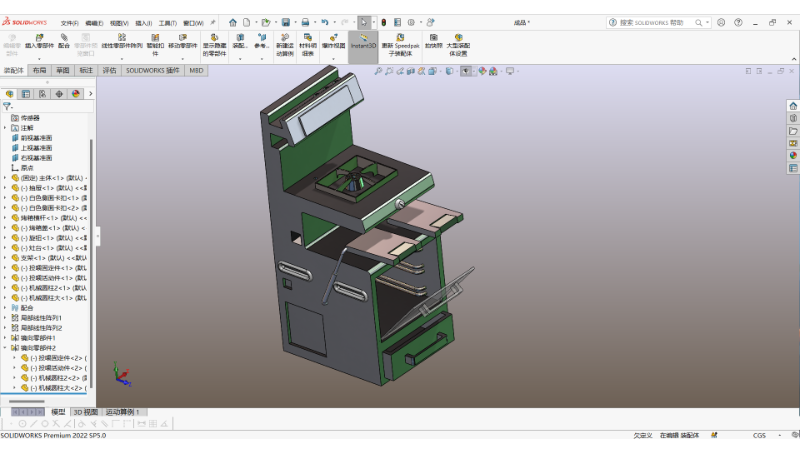Click 更新 Speedpak 子装配体 button
The height and width of the screenshot is (453, 800).
point(400,45)
